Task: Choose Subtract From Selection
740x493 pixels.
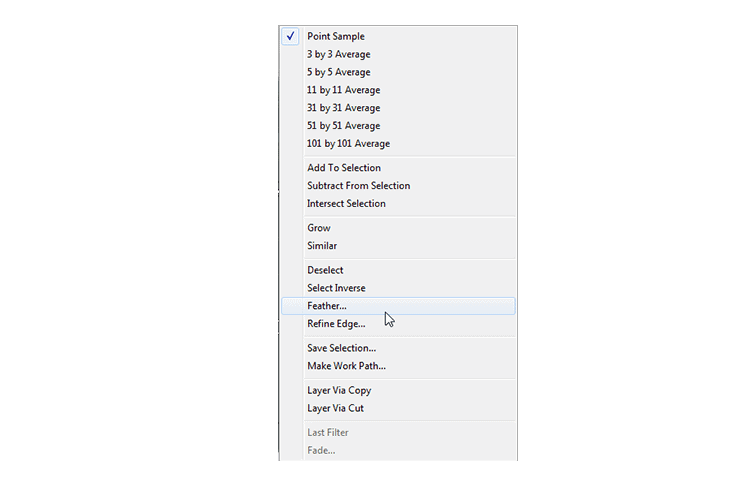Action: (398, 186)
